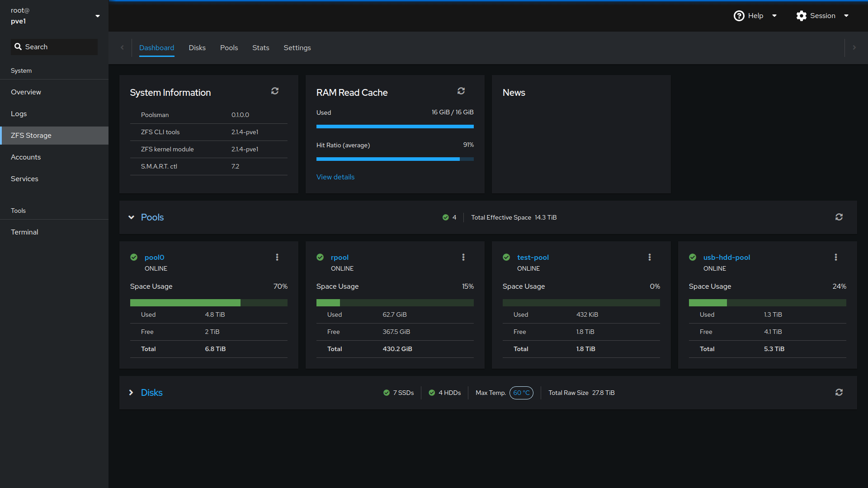Click the usb-hdd-pool online status icon
Viewport: 868px width, 488px height.
(x=693, y=257)
